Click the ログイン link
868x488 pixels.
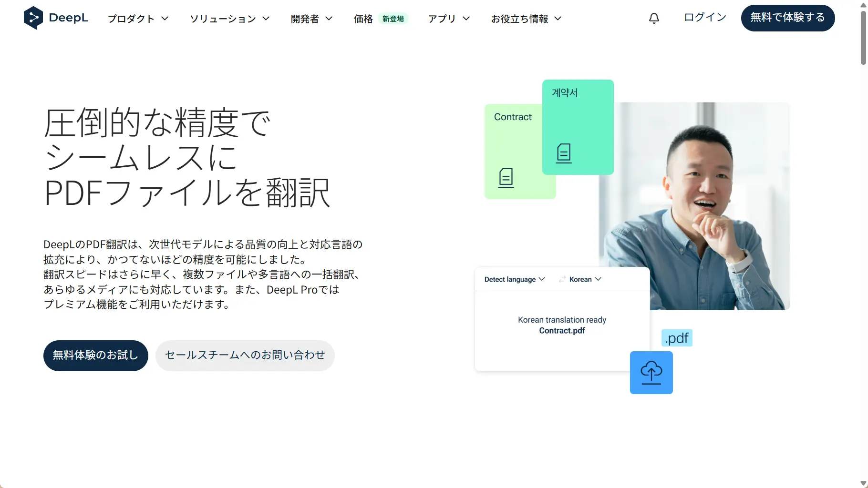pos(705,17)
